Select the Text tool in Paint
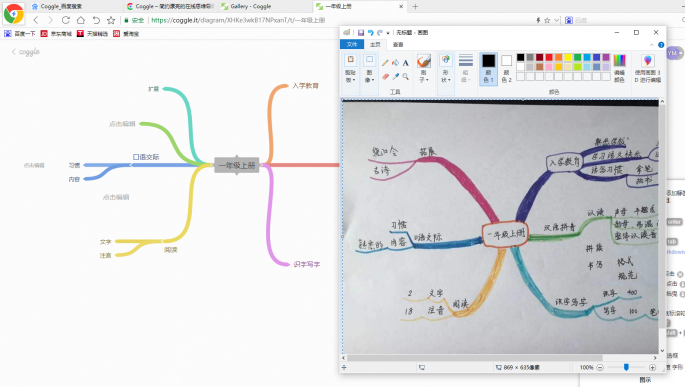The height and width of the screenshot is (387, 685). [405, 63]
